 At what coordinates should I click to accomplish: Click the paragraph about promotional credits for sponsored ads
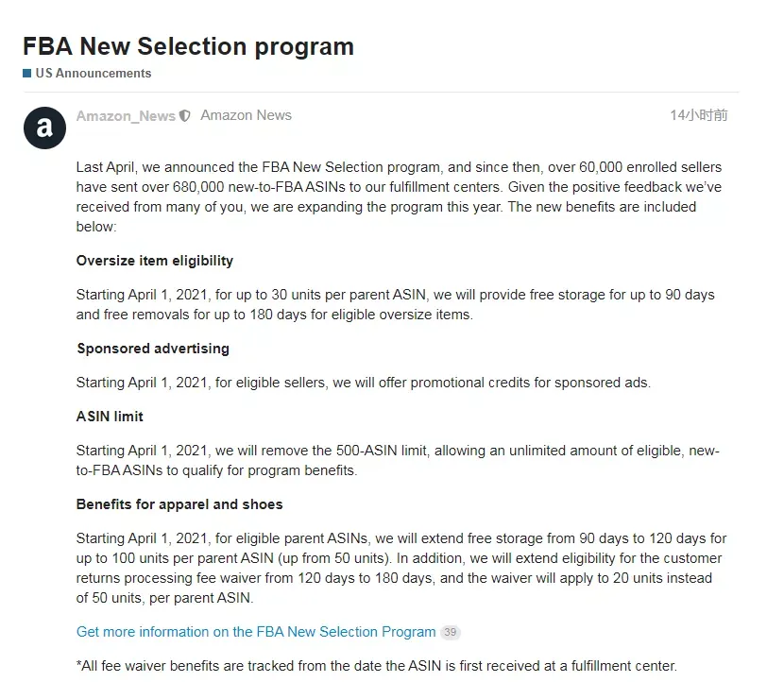pyautogui.click(x=364, y=383)
